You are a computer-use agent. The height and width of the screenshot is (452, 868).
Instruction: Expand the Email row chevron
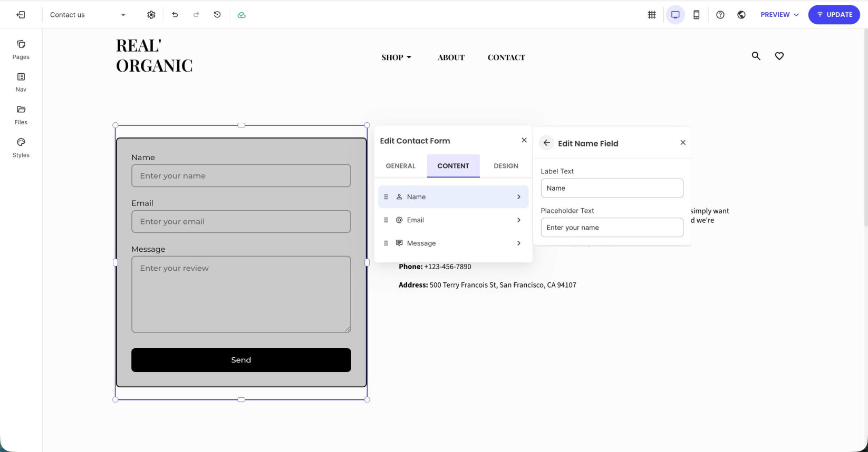(x=519, y=220)
